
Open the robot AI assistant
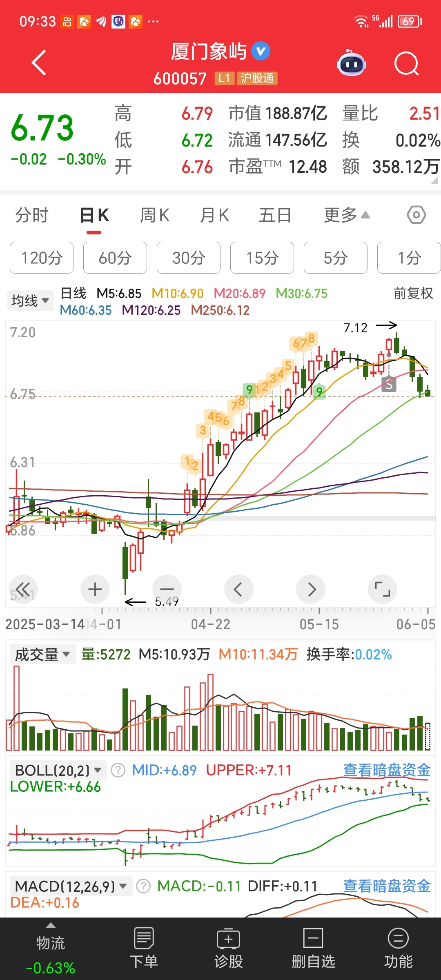click(x=351, y=63)
